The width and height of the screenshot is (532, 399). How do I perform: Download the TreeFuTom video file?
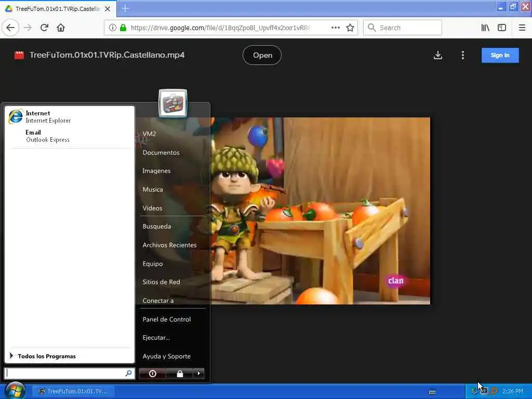click(x=437, y=55)
